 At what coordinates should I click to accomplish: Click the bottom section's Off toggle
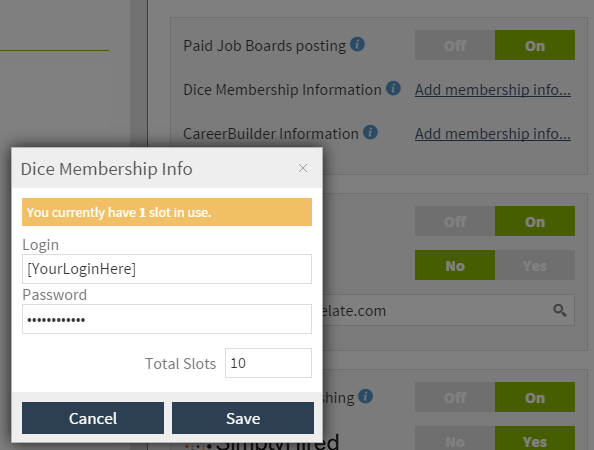coord(455,397)
